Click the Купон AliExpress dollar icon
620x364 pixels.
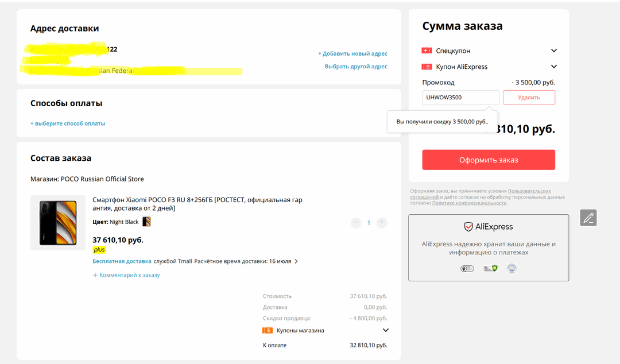pos(427,67)
